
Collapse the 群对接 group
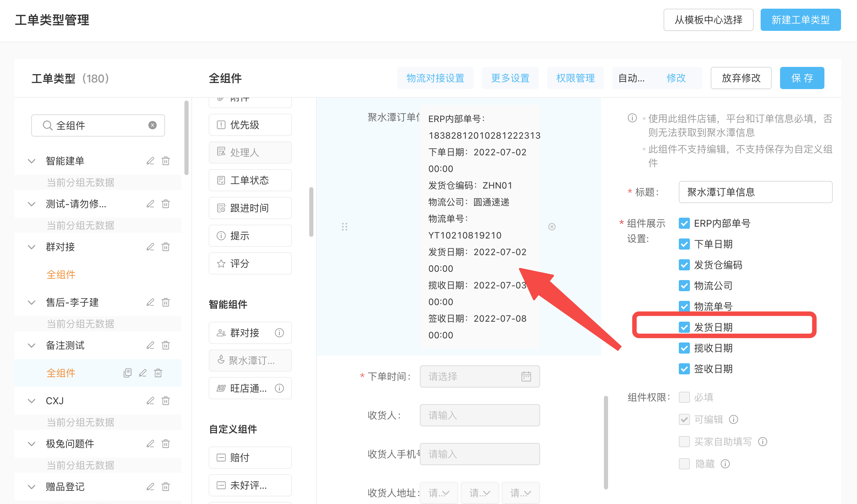(32, 247)
